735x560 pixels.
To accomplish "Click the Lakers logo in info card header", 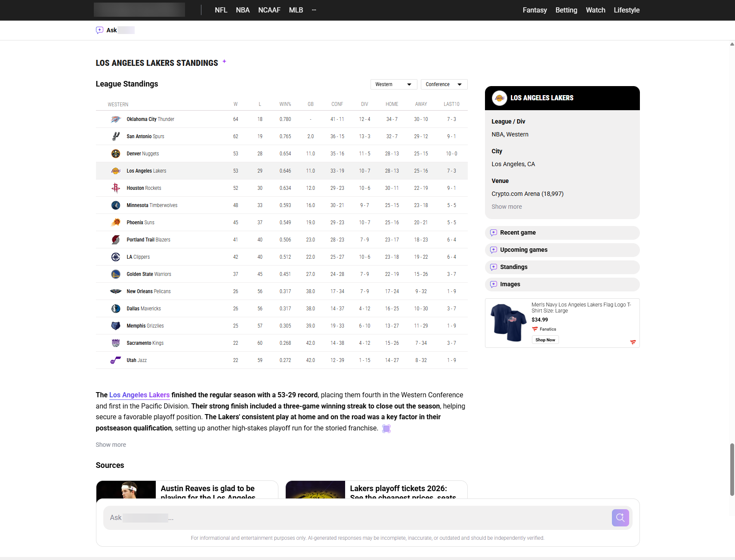I will (500, 98).
